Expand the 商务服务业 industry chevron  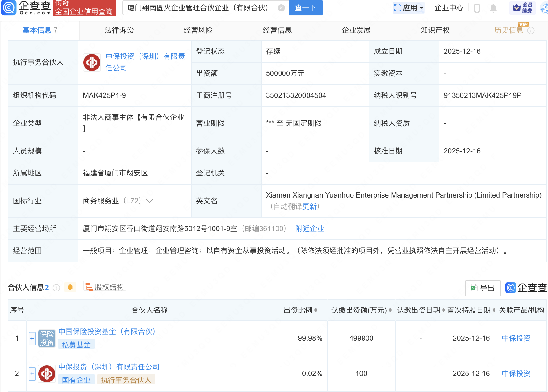coord(150,201)
